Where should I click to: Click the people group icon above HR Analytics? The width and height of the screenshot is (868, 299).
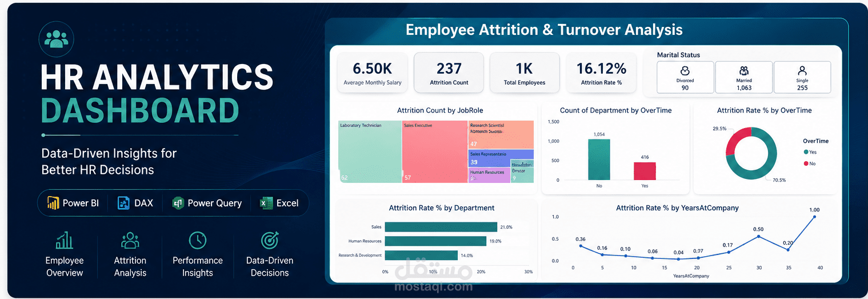point(56,38)
